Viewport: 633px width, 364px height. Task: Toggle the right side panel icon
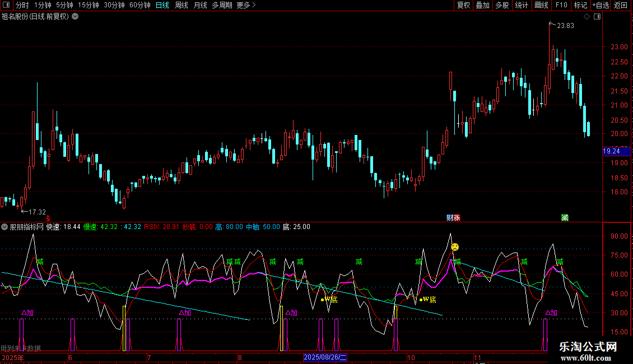point(597,17)
